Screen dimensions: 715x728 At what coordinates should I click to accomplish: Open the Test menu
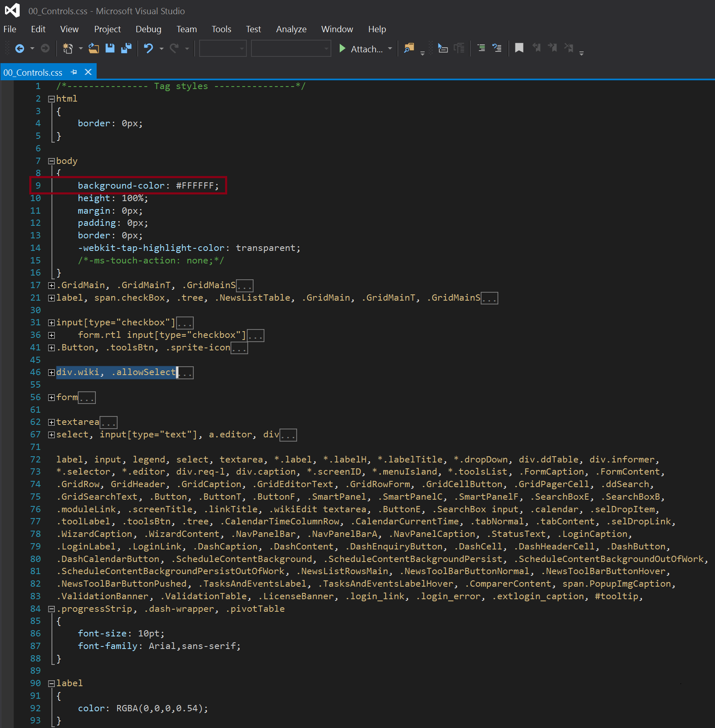coord(253,29)
